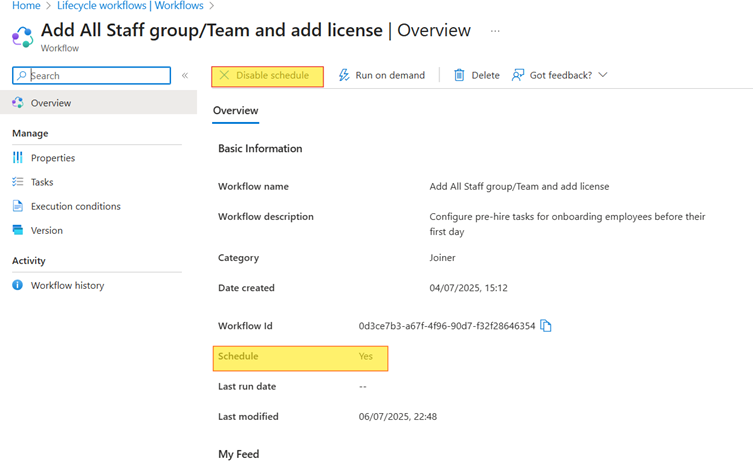Click the Properties icon in the sidebar
Viewport: 753px width, 473px height.
point(18,158)
